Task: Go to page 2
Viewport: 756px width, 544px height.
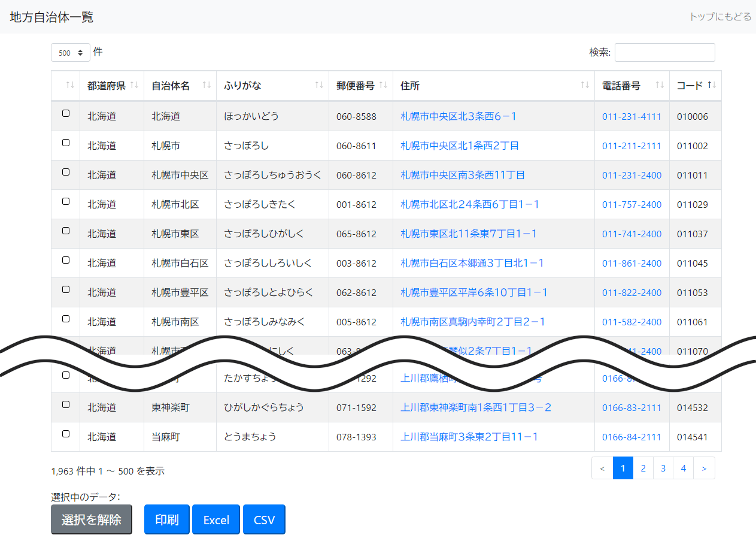Action: [x=643, y=469]
